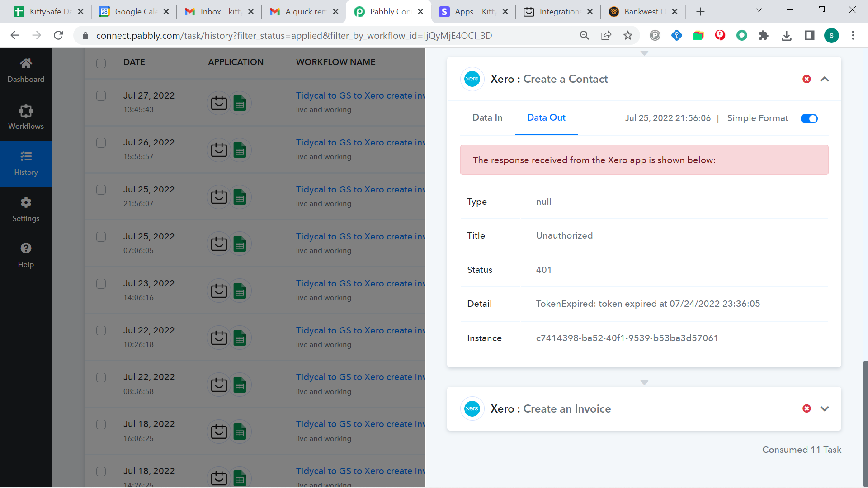This screenshot has height=488, width=868.
Task: Click Google Sheets icon in Jul 25 07:06:05 row
Action: point(240,244)
